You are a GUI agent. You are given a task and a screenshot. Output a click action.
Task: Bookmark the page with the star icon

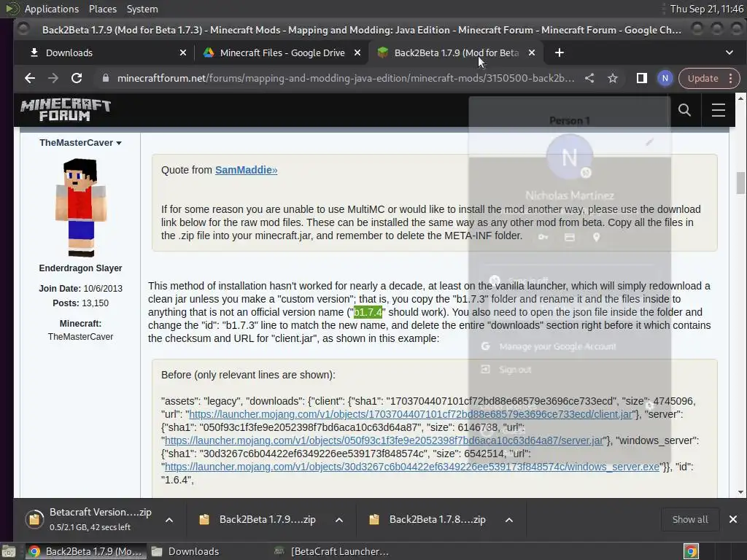pyautogui.click(x=613, y=78)
